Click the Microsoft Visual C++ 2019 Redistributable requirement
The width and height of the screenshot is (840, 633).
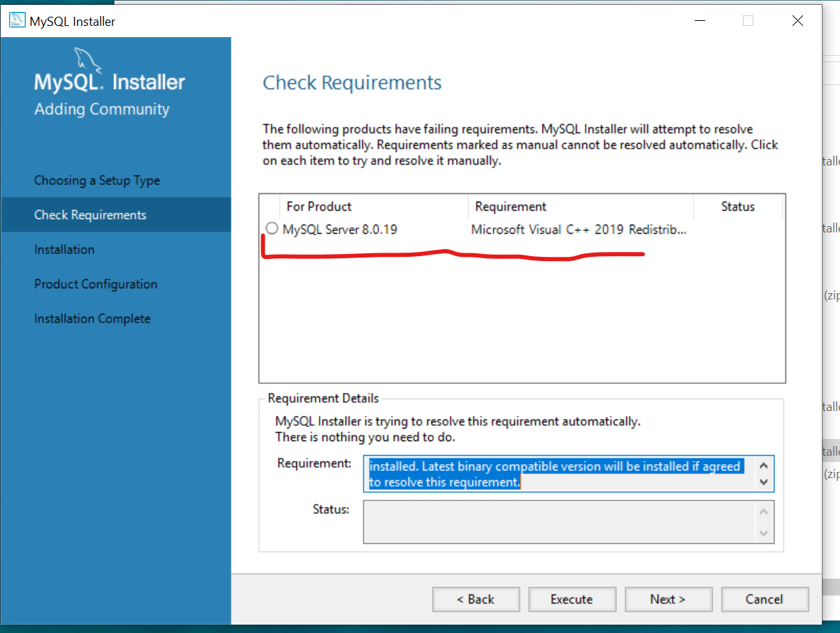click(x=579, y=229)
